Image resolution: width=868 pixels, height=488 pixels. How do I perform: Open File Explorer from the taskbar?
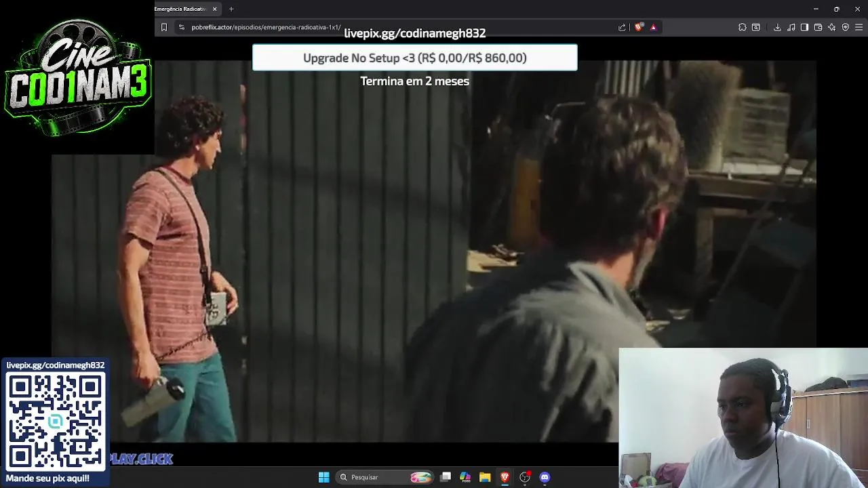coord(485,477)
